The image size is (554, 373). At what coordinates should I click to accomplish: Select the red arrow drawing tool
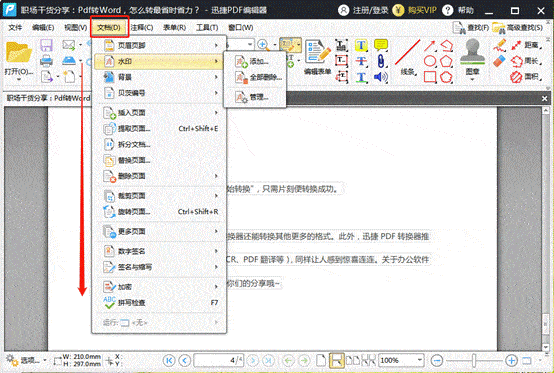430,46
